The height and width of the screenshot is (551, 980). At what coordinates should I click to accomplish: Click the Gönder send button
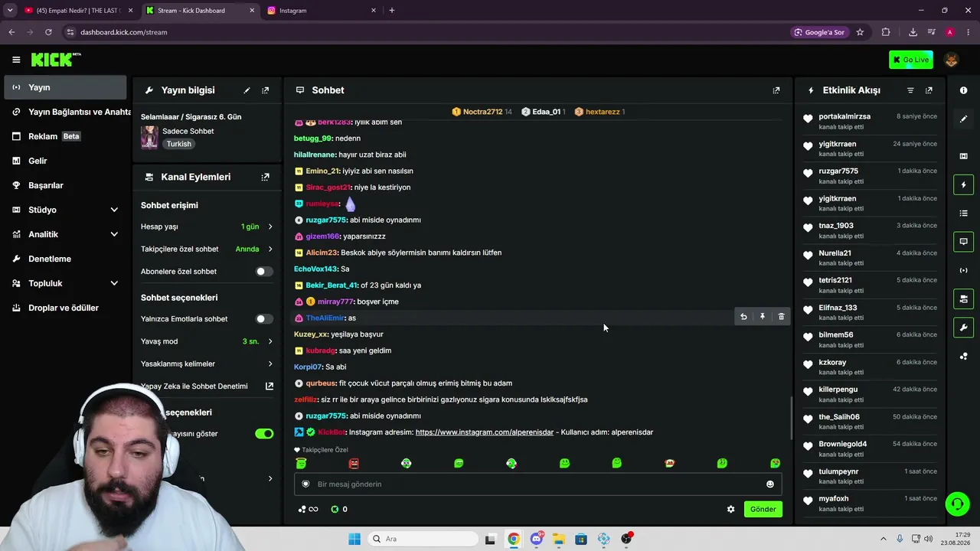763,509
